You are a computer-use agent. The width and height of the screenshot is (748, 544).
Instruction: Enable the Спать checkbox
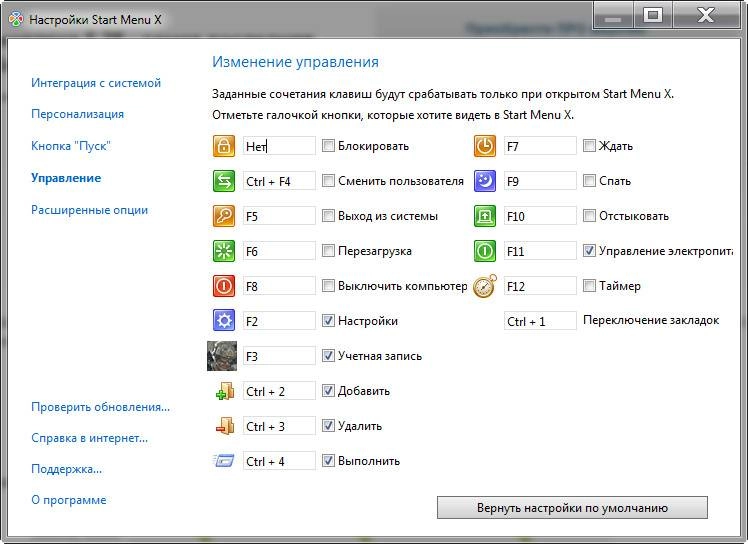pyautogui.click(x=589, y=181)
